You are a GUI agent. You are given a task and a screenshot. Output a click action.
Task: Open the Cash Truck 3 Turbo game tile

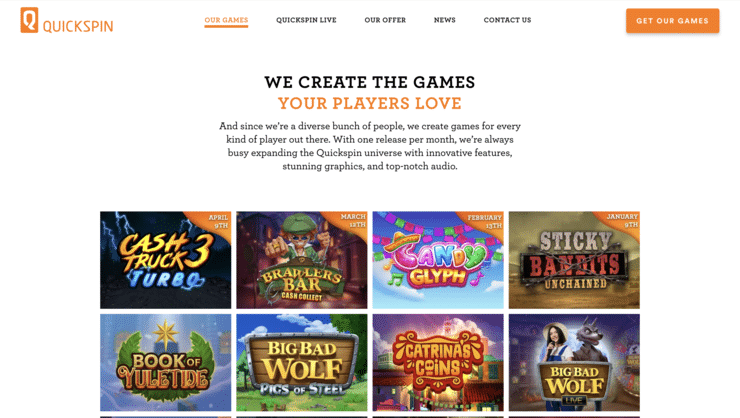pyautogui.click(x=166, y=260)
